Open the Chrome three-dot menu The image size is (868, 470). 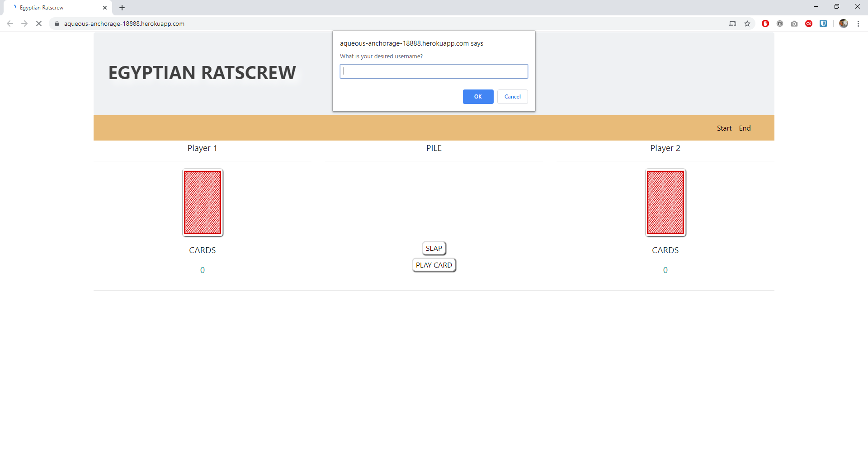click(x=858, y=23)
